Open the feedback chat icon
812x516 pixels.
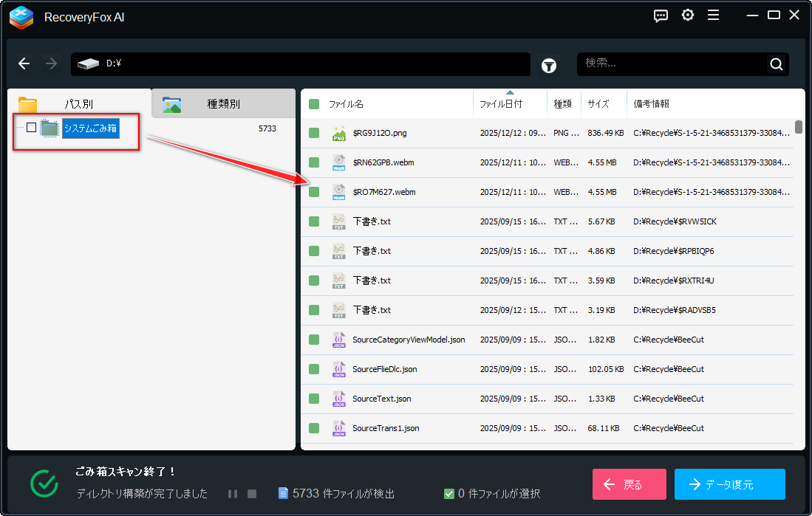pyautogui.click(x=661, y=16)
